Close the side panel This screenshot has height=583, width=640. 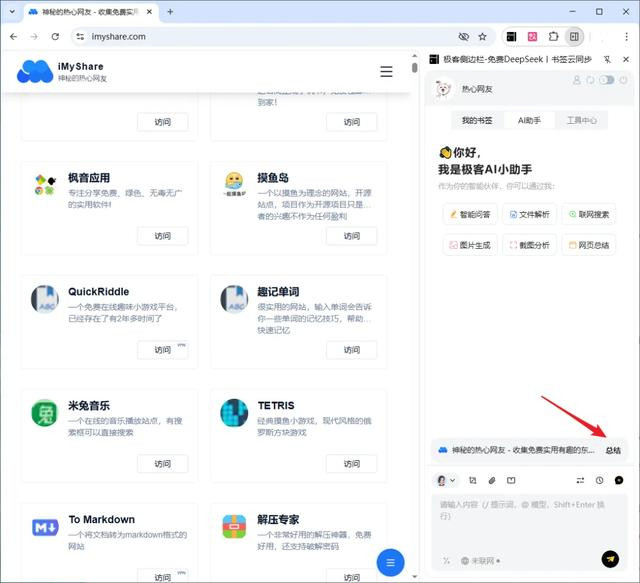click(626, 60)
